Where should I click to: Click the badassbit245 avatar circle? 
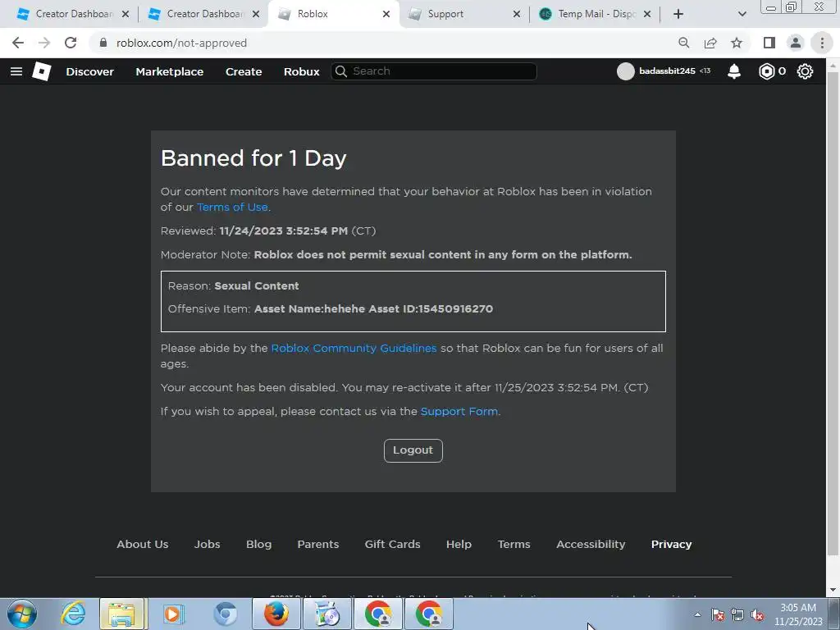(625, 71)
